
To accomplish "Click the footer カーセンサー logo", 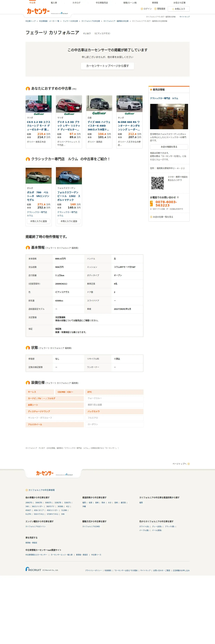I will (x=45, y=473).
